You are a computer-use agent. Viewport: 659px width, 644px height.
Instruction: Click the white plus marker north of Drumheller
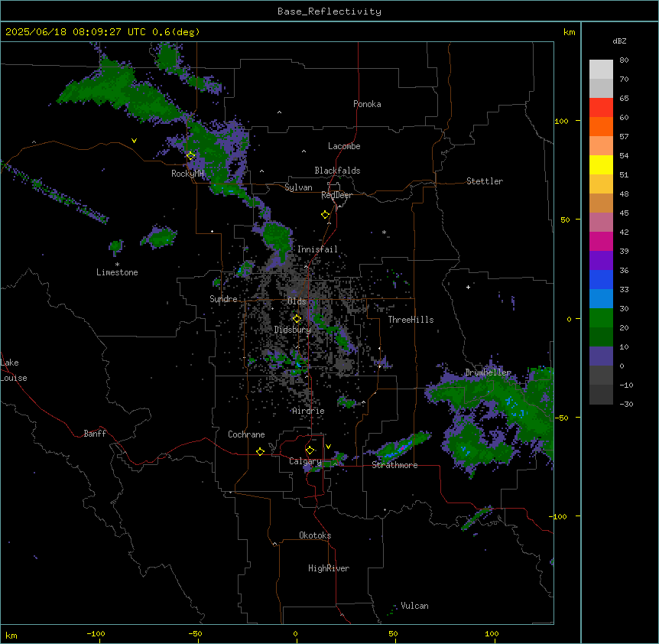(468, 287)
